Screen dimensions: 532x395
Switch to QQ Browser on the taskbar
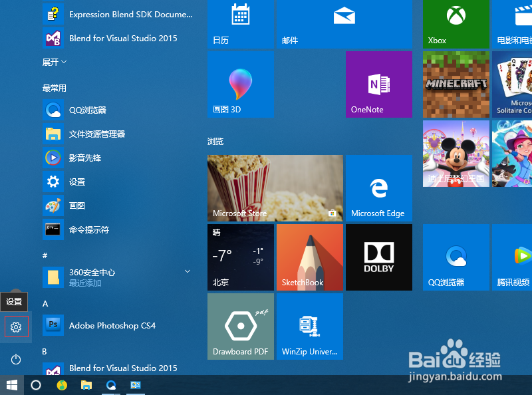click(111, 385)
